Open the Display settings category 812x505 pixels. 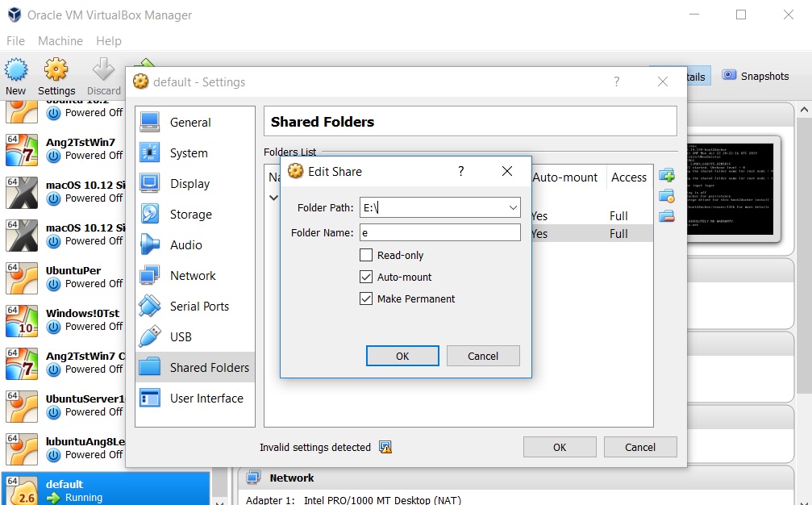(x=195, y=183)
